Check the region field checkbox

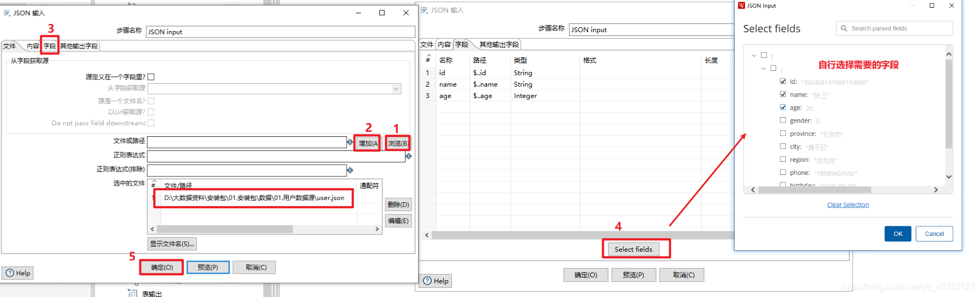[x=783, y=159]
